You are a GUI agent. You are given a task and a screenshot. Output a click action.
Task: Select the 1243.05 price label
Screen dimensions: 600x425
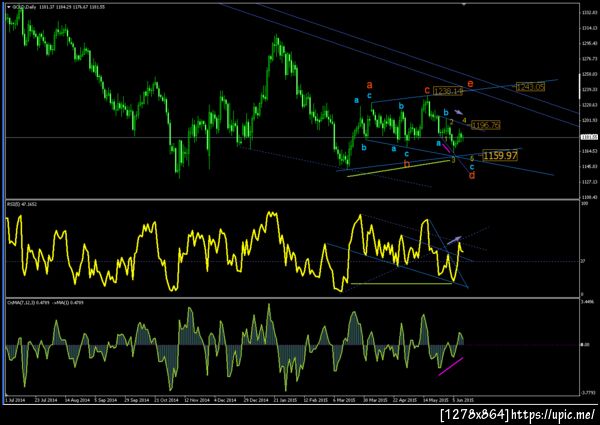(530, 87)
